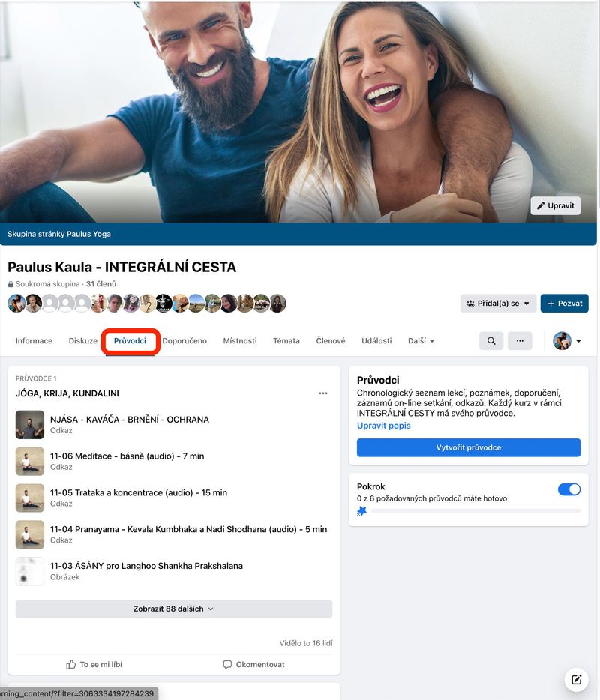600x700 pixels.
Task: Open thumbnail for 11-06 Meditace item
Action: (x=30, y=461)
